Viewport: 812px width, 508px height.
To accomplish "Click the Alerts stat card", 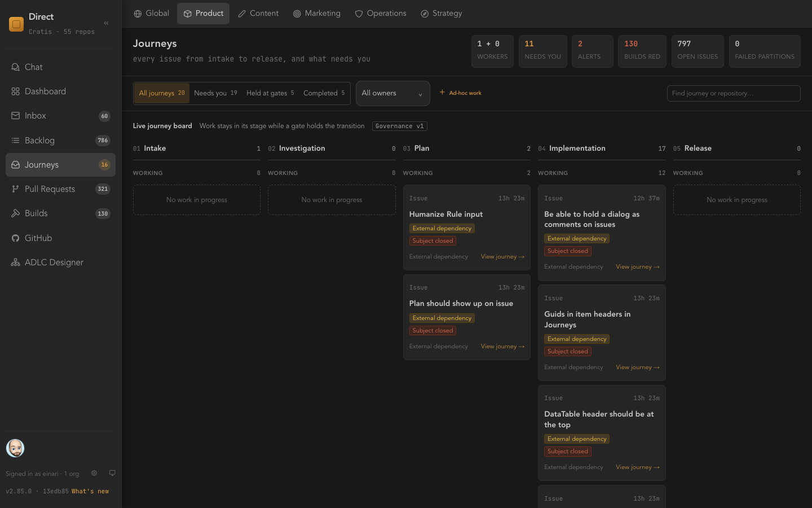I will coord(592,51).
